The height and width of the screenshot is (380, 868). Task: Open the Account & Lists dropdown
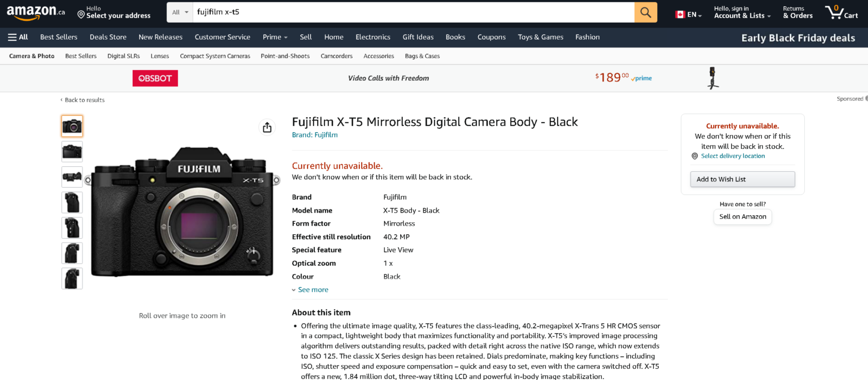pos(741,15)
